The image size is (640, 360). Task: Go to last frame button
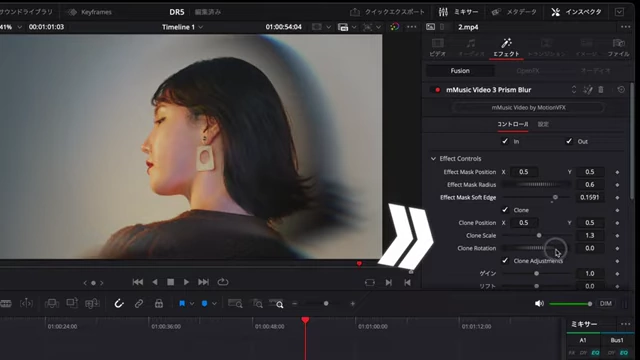pyautogui.click(x=203, y=282)
